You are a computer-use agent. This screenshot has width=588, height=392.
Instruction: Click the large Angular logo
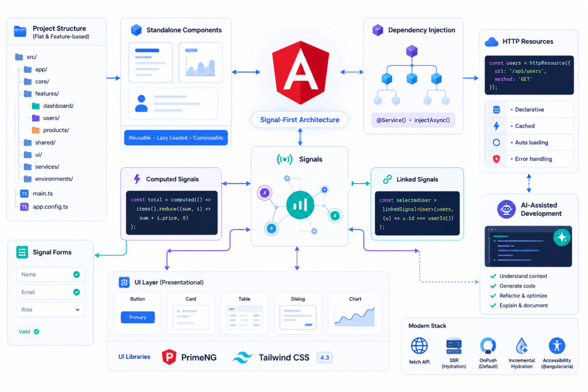(x=300, y=72)
